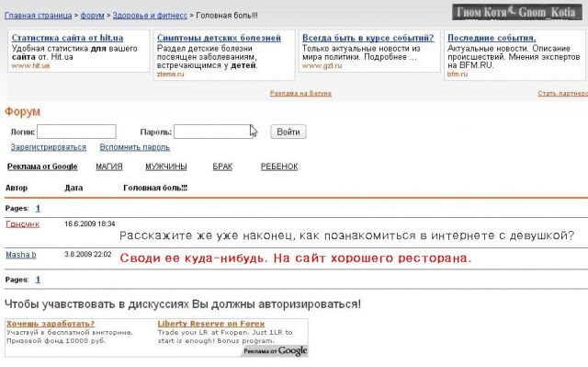
Task: Select the РЕБЕНОК topic link
Action: pos(279,166)
